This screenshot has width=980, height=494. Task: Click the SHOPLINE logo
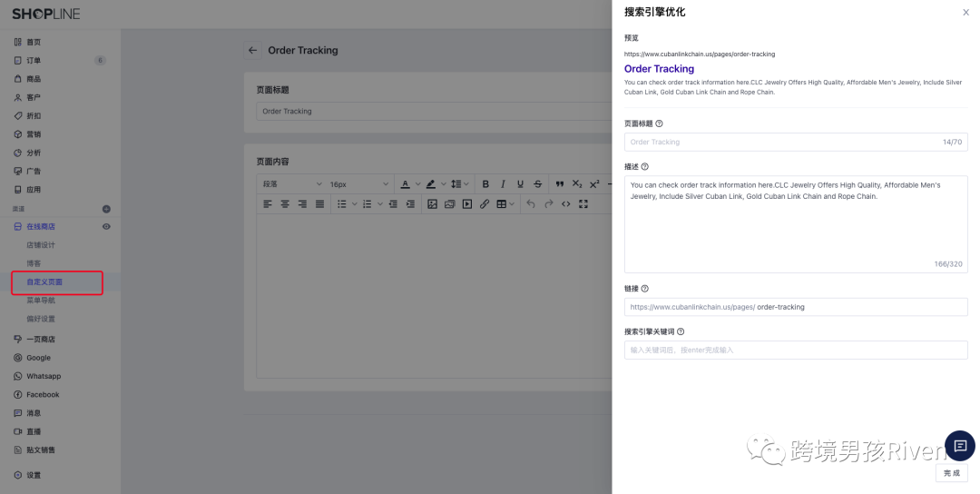point(46,14)
